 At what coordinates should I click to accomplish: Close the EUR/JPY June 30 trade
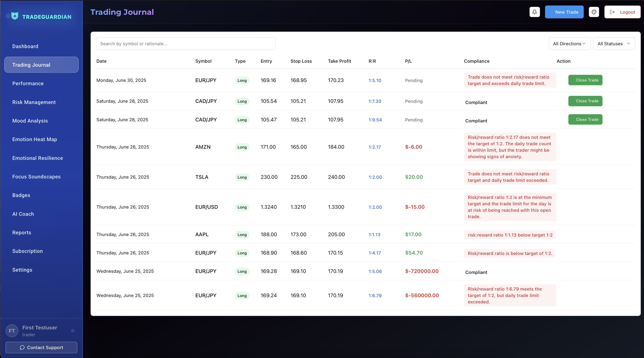585,80
